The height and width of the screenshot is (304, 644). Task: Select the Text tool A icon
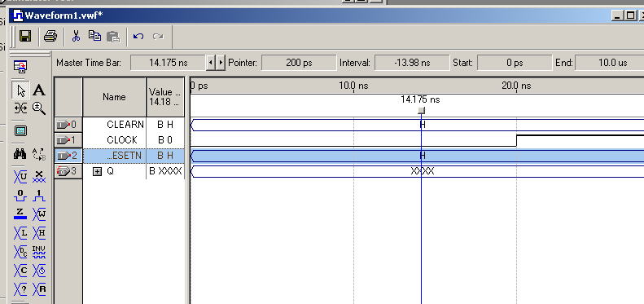point(38,90)
